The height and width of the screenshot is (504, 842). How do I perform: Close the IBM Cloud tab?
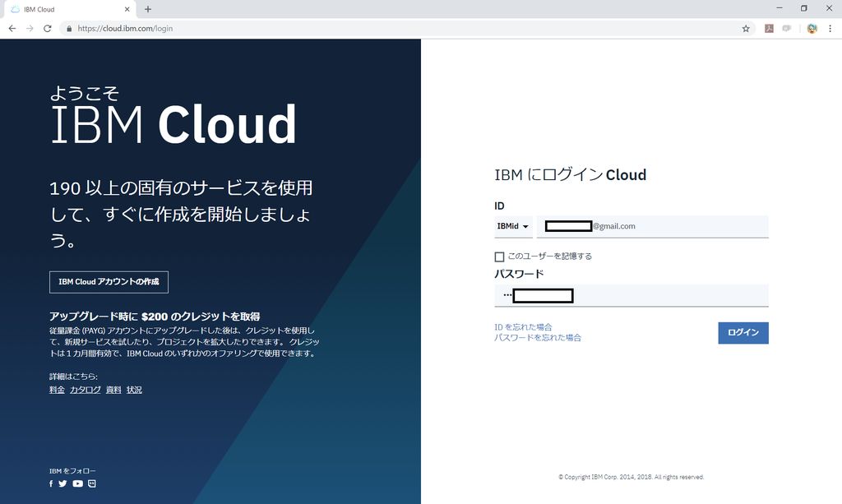pyautogui.click(x=127, y=9)
